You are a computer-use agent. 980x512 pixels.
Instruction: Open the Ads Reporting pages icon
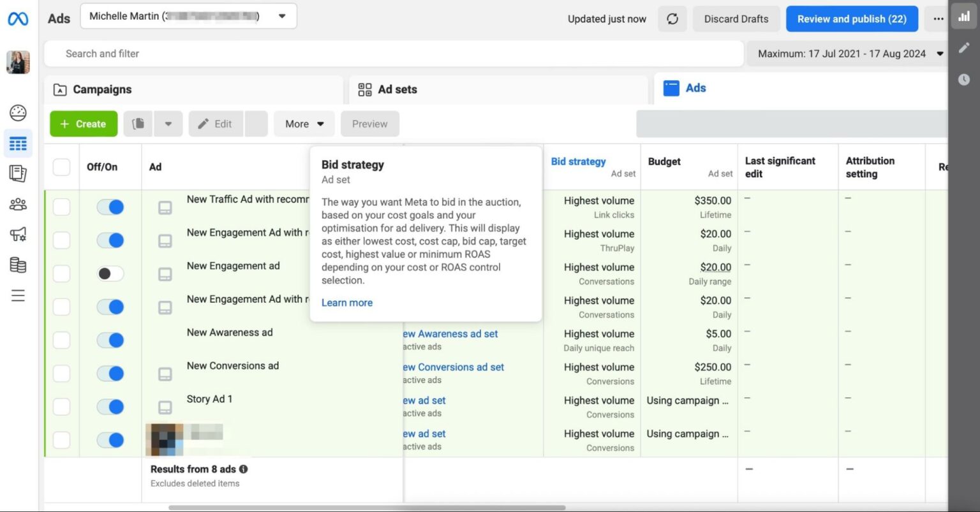pos(18,173)
